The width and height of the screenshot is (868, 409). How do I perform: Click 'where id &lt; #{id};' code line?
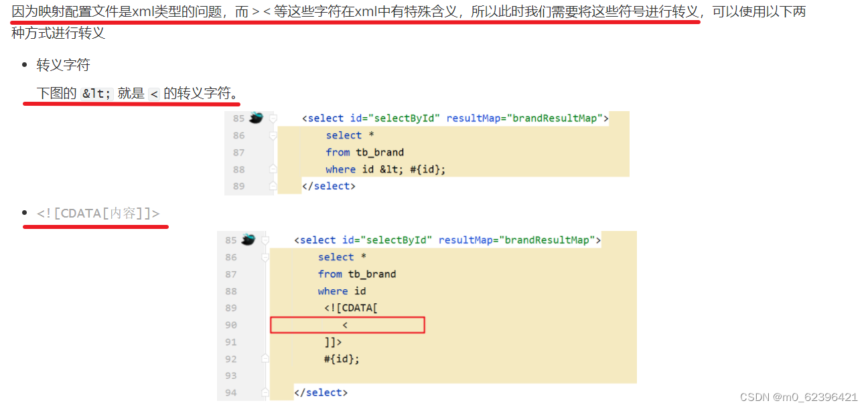386,169
